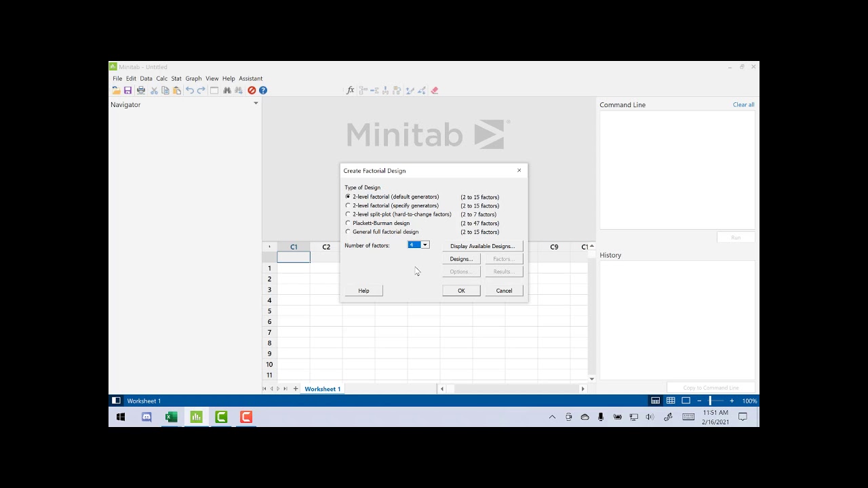Screen dimensions: 868x488
Task: Toggle the Navigator pane icon in status bar
Action: (x=116, y=401)
